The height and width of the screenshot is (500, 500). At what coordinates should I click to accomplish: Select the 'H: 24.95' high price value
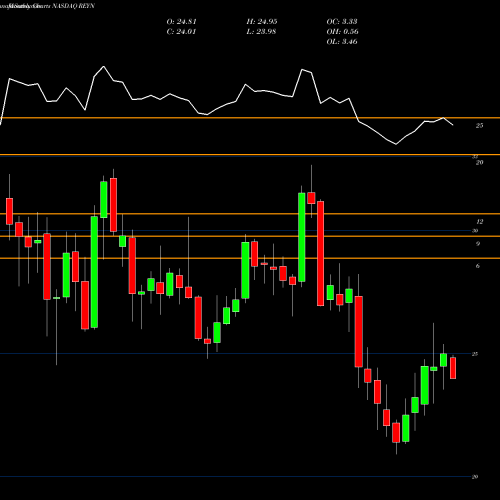click(x=262, y=22)
